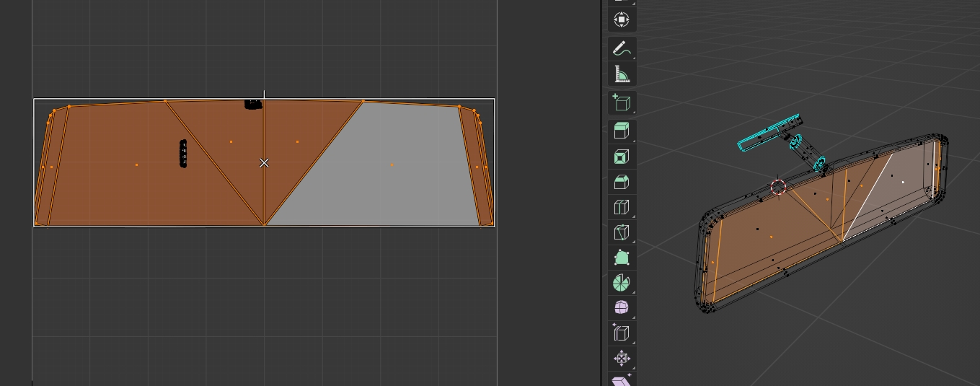The height and width of the screenshot is (386, 980).
Task: Select the Add Cube tool
Action: pos(622,103)
